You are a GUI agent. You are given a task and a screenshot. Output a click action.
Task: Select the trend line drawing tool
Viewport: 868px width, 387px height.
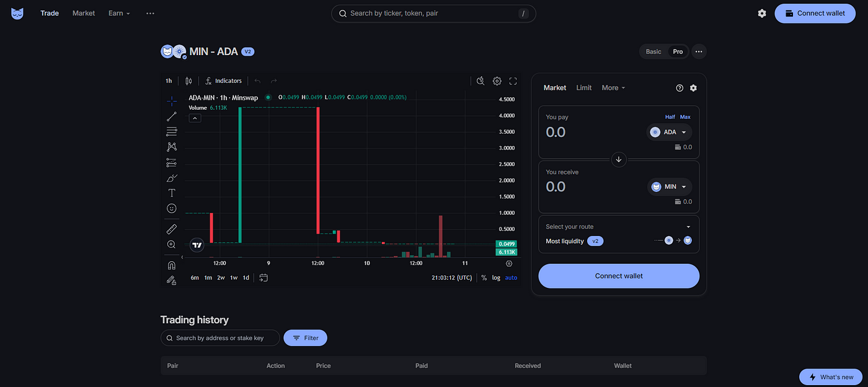pos(172,116)
